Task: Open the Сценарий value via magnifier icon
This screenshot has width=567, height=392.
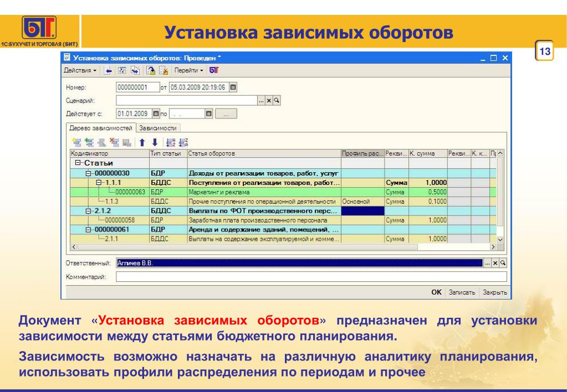Action: coord(277,100)
